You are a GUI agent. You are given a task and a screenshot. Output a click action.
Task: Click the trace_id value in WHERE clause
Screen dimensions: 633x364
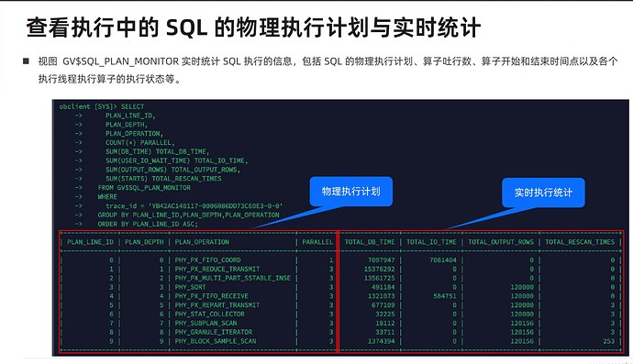(x=216, y=205)
